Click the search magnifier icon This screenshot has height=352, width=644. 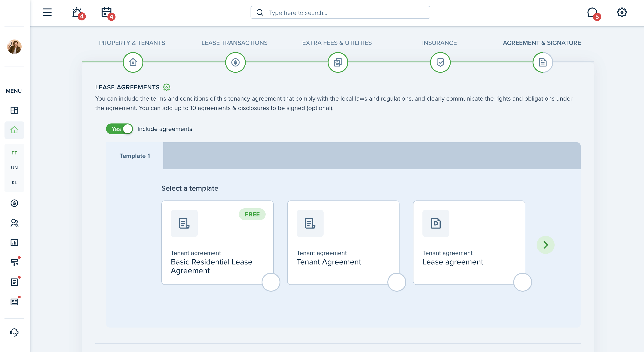click(260, 13)
